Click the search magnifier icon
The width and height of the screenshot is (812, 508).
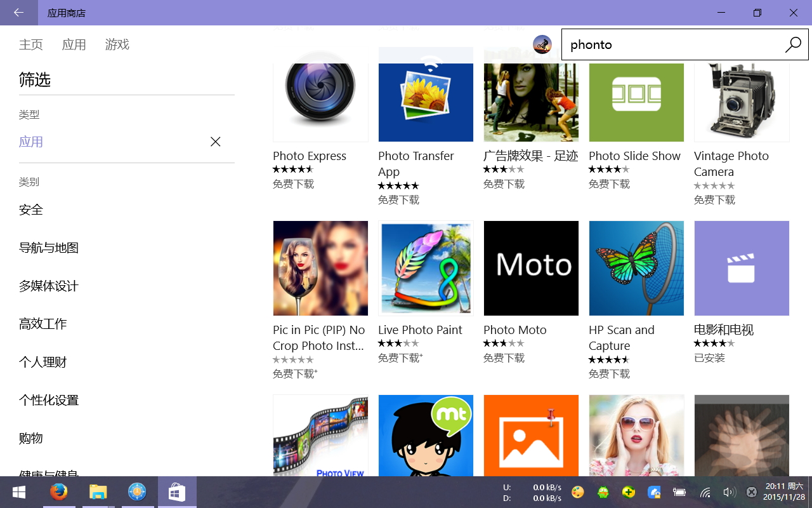(793, 44)
